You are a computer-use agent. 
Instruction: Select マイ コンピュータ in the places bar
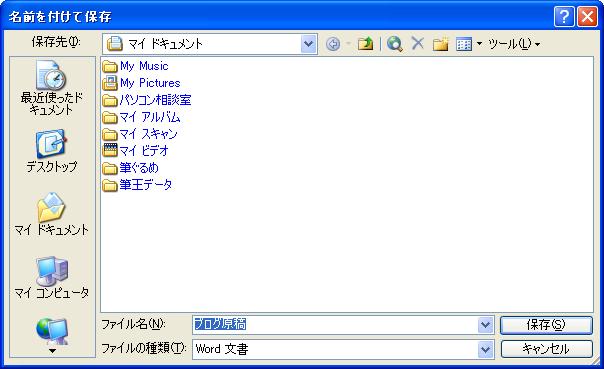point(51,278)
